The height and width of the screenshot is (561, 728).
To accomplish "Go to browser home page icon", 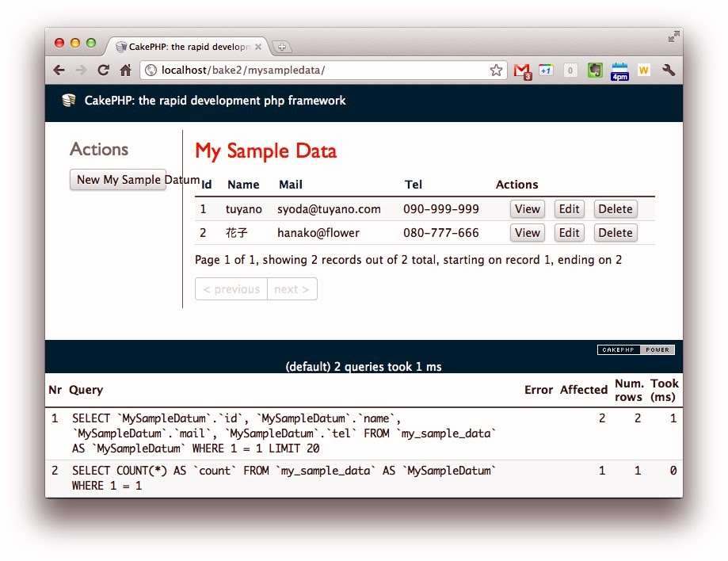I will tap(125, 71).
